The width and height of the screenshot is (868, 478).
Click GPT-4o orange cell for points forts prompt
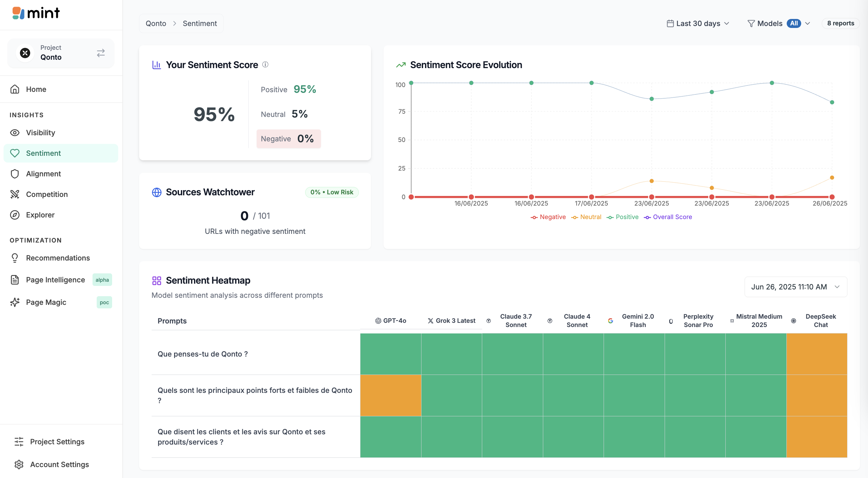coord(391,395)
